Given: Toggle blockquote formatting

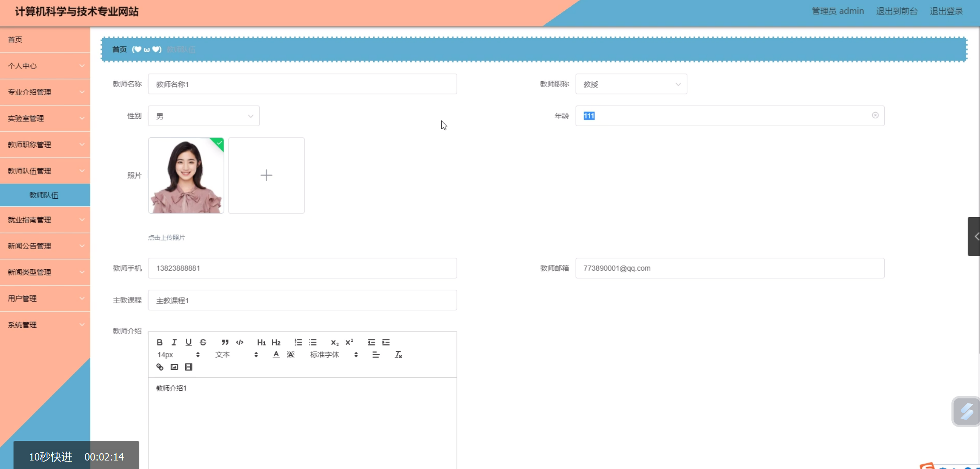Looking at the screenshot, I should pyautogui.click(x=225, y=342).
